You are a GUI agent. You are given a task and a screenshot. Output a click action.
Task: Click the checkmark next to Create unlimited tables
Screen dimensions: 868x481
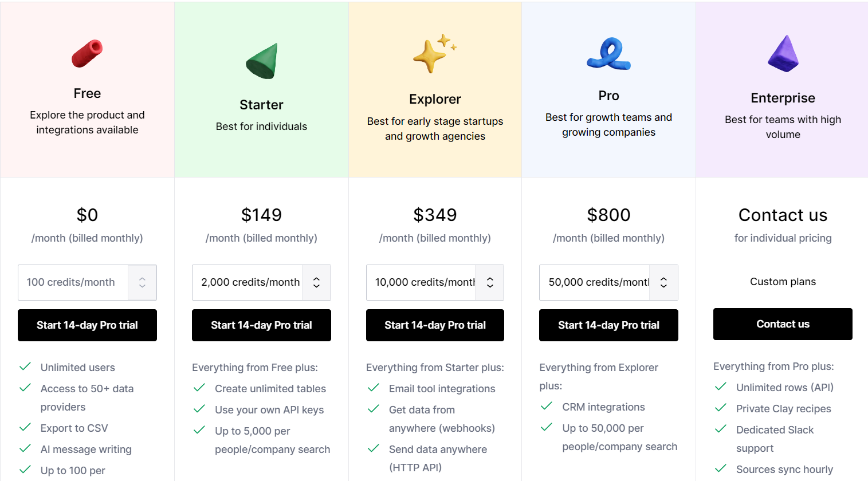199,388
